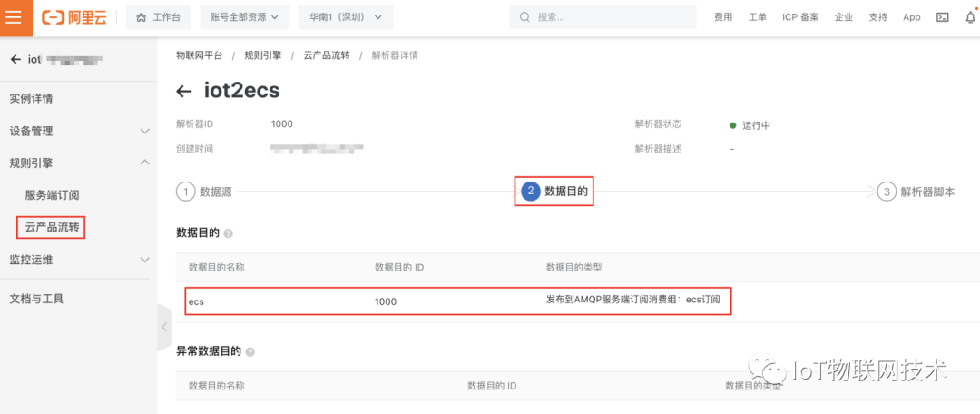
Task: Open 服务端订阅 in the sidebar
Action: tap(52, 195)
